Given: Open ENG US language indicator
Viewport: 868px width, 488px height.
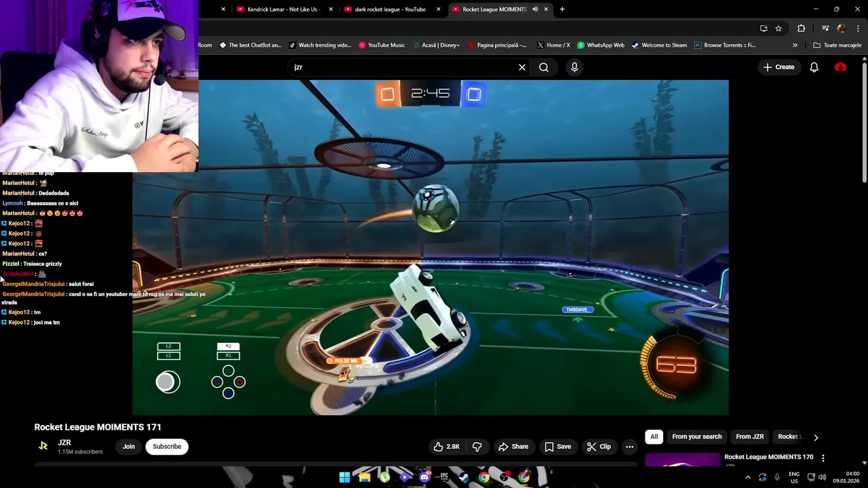Looking at the screenshot, I should pyautogui.click(x=794, y=477).
